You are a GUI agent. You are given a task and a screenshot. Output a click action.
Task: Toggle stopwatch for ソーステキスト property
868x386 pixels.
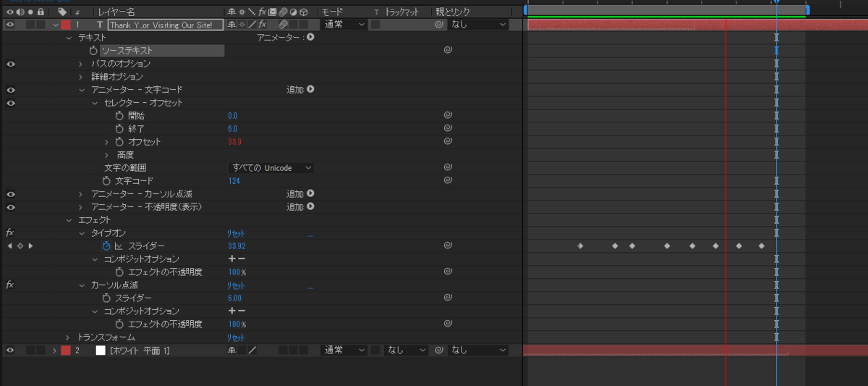pos(93,51)
